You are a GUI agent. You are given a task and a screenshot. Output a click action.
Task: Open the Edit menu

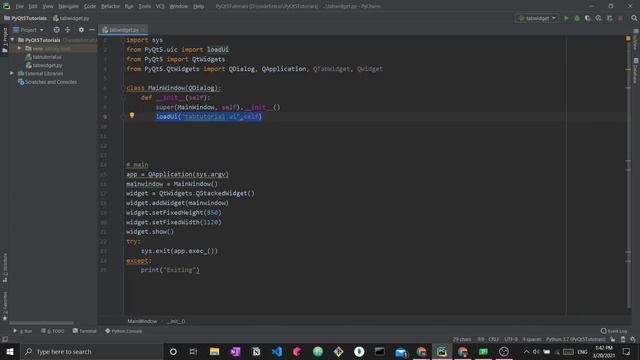(33, 7)
